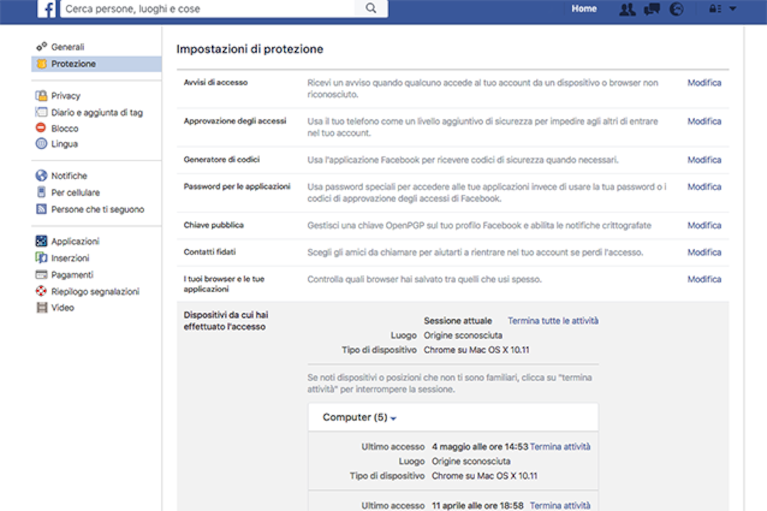Click Modifica for Chiave pubblica
Image resolution: width=767 pixels, height=511 pixels.
(704, 225)
